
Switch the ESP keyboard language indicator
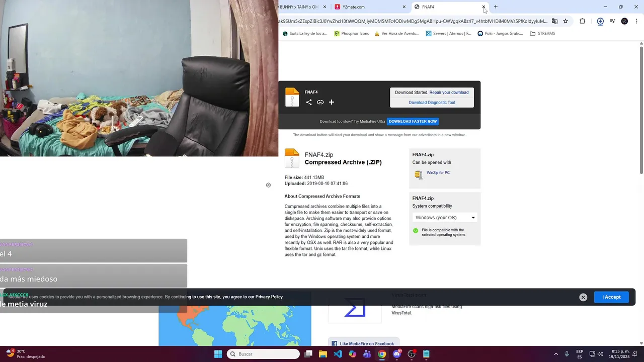coord(580,354)
